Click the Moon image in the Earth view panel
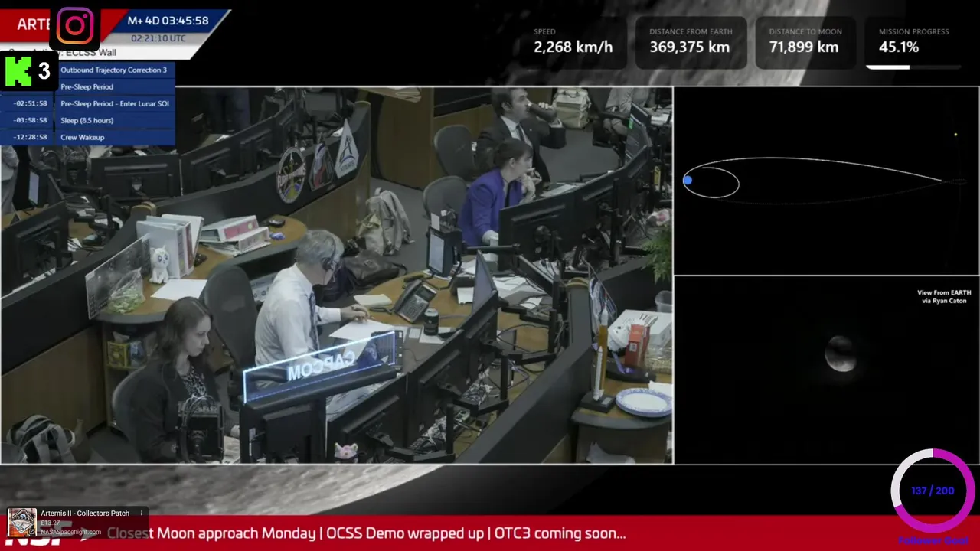Image resolution: width=980 pixels, height=551 pixels. (x=841, y=354)
